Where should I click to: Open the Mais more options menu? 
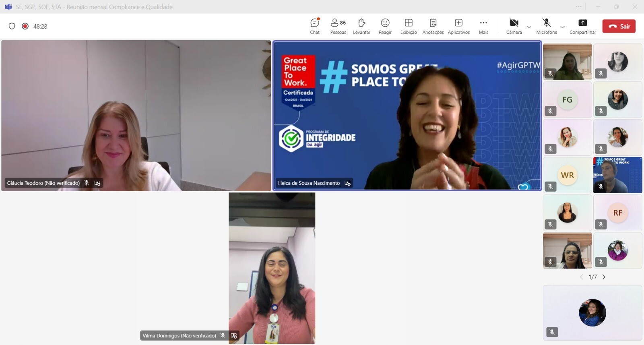click(x=483, y=26)
